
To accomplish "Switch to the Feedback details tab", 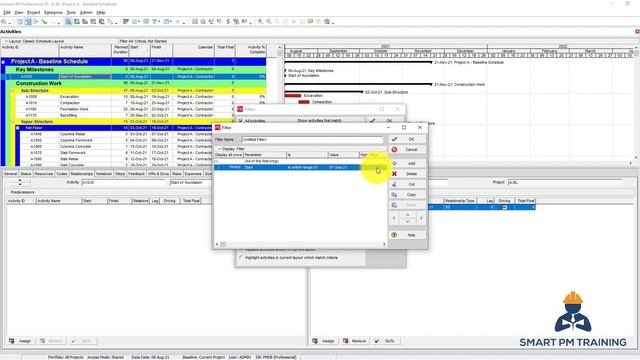I will click(x=136, y=174).
